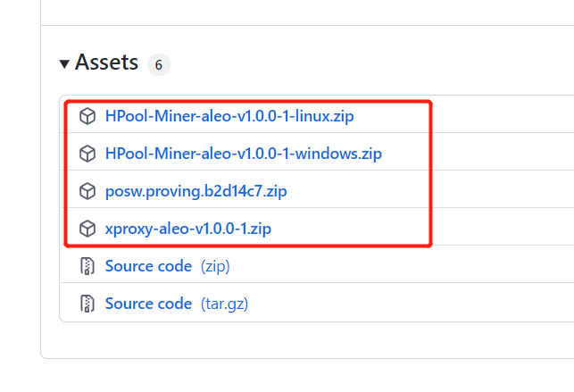Screen dimensions: 574x392
Task: Download posw.proving.b2d14c7.zip file
Action: [195, 191]
